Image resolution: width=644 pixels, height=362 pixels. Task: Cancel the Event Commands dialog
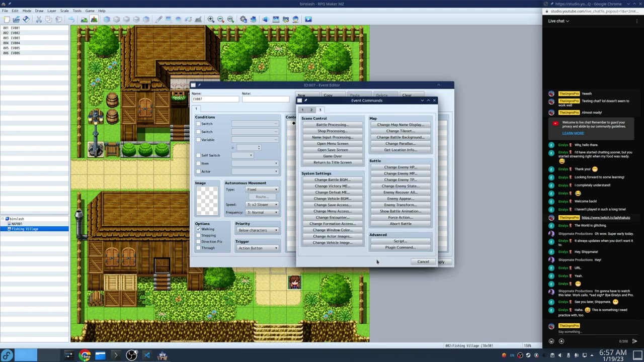coord(423,262)
